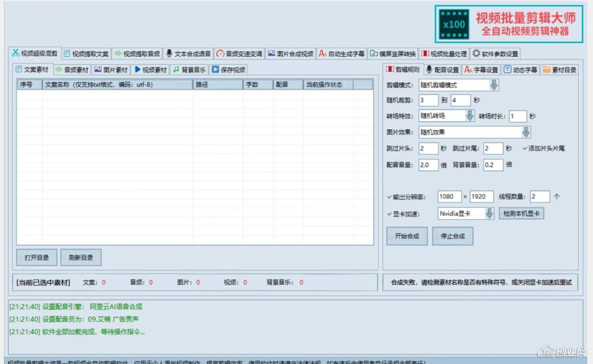Click the microphone icon on 文本合成语音 tab
Screen dimensions: 593x364
point(169,53)
